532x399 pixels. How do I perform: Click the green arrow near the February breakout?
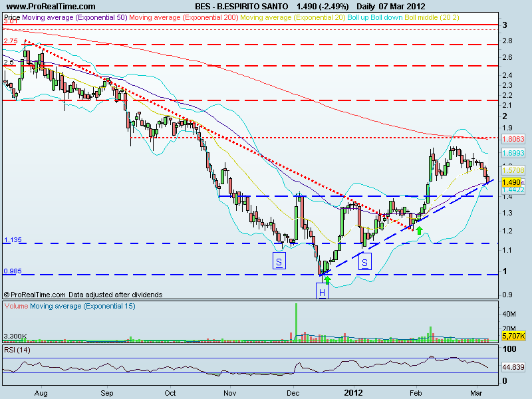coord(420,230)
